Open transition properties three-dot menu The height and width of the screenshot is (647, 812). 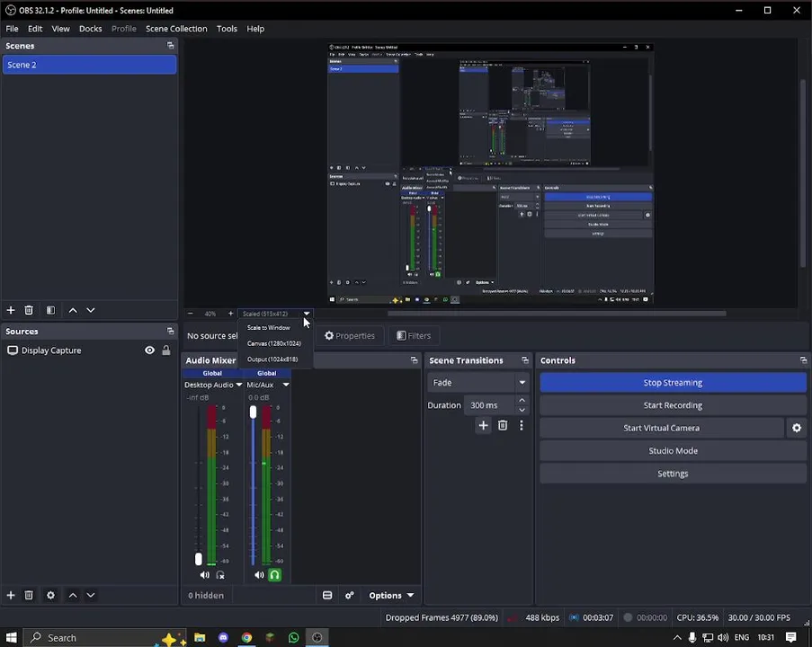[x=522, y=425]
